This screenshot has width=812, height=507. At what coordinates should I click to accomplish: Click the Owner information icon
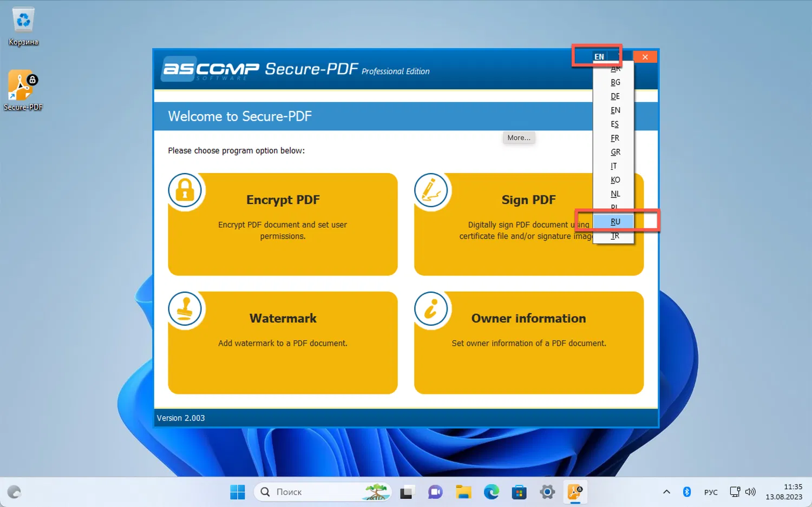tap(431, 309)
